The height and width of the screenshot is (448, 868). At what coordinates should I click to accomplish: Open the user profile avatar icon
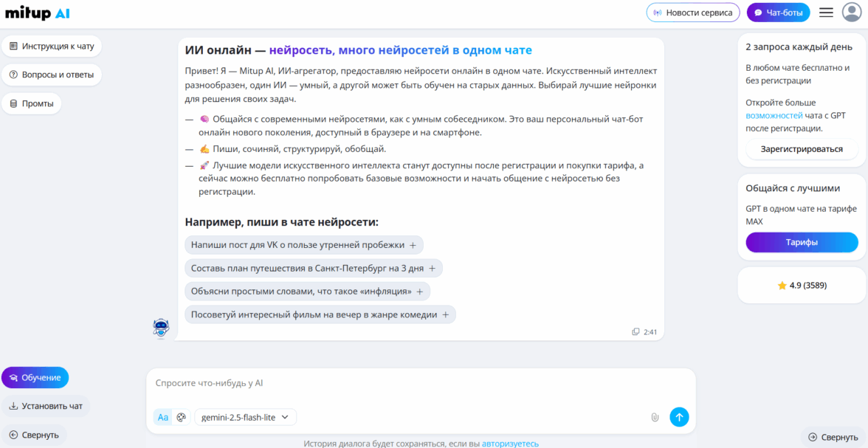[x=852, y=13]
